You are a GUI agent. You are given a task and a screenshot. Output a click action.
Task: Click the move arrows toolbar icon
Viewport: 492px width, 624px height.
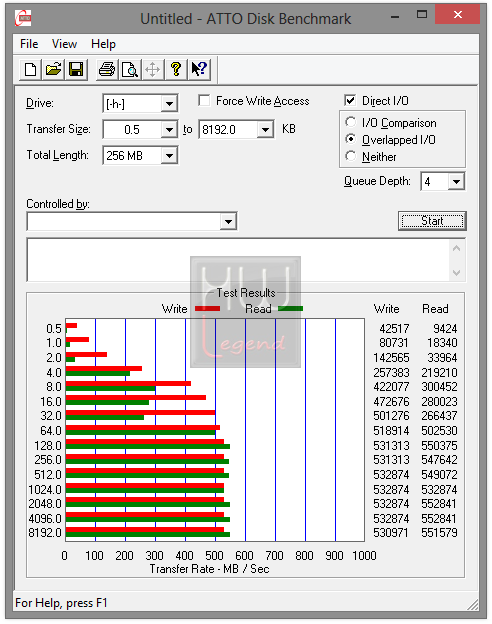point(152,69)
